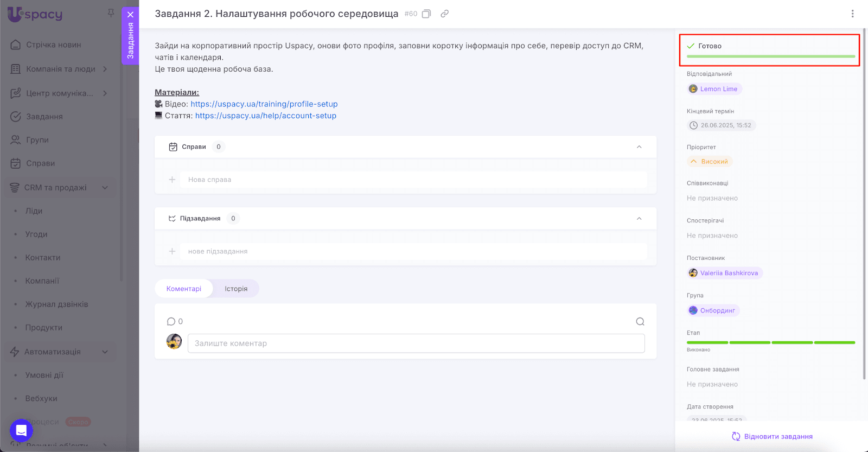
Task: Click the Залиште коментар input field
Action: coord(416,343)
